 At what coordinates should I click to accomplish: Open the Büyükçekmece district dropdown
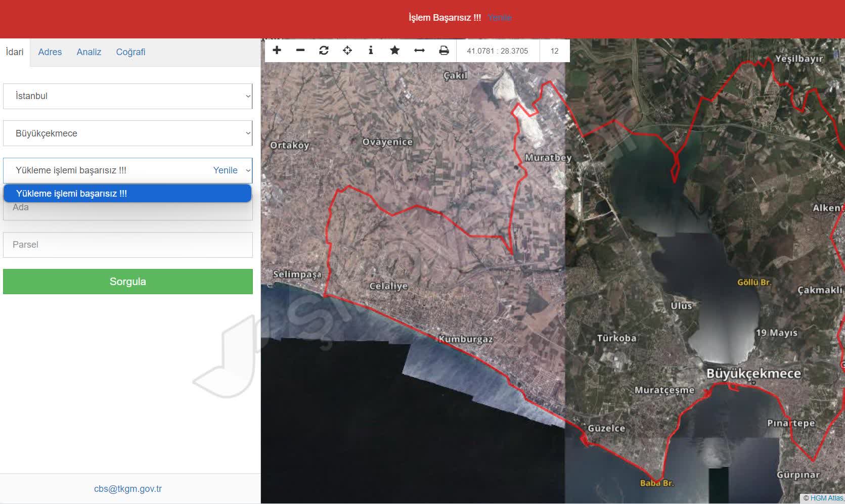127,133
